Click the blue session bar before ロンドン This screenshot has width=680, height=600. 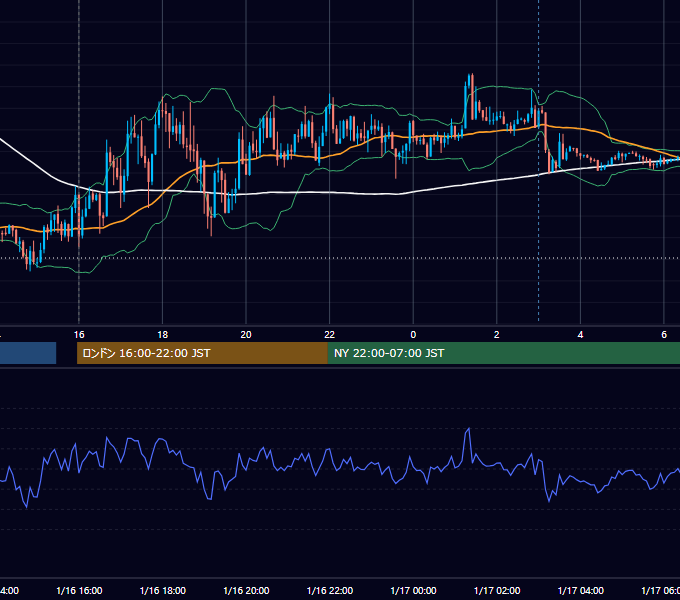(x=28, y=353)
